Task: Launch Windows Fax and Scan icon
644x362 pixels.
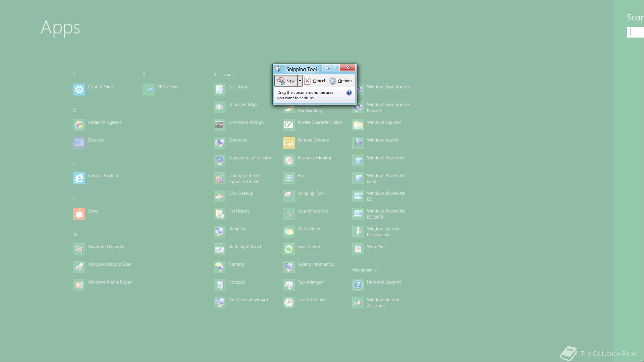Action: point(79,267)
